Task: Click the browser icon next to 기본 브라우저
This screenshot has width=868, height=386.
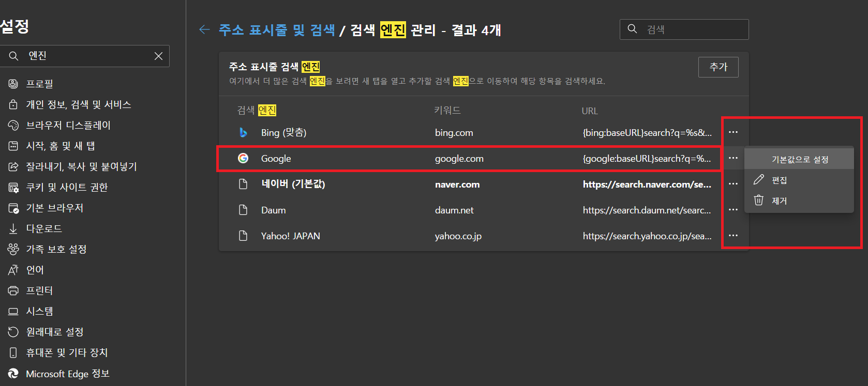Action: pyautogui.click(x=13, y=208)
